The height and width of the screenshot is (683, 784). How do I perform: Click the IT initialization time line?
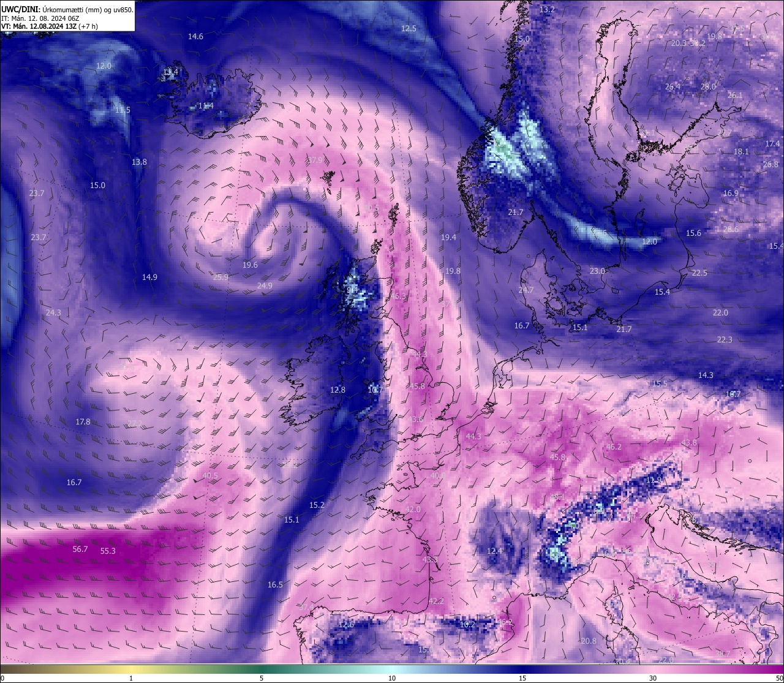tap(42, 18)
